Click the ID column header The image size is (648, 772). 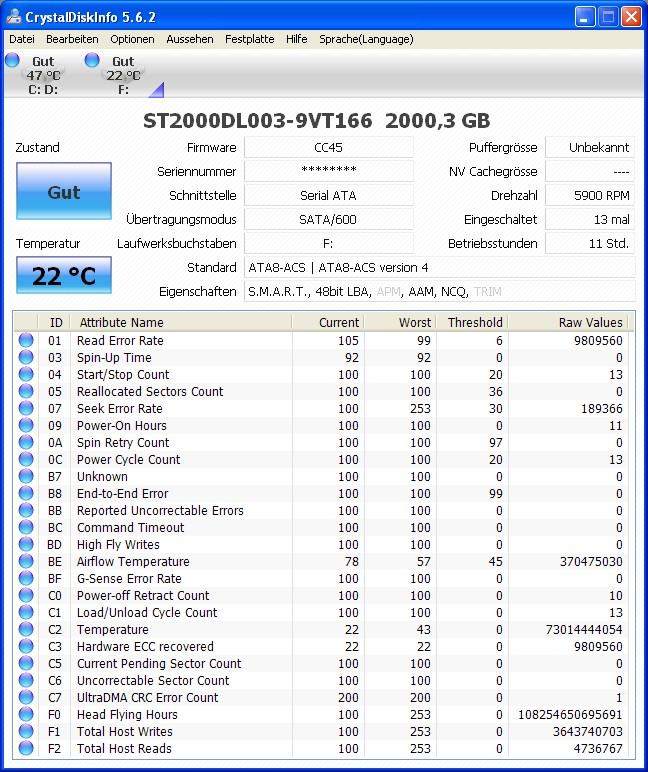tap(54, 322)
